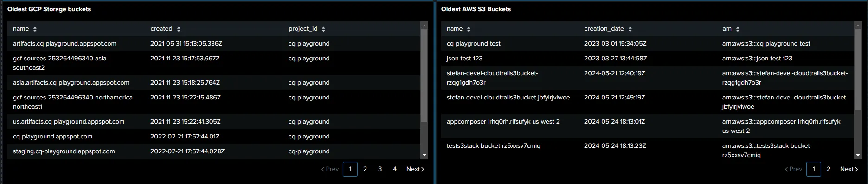Image resolution: width=868 pixels, height=184 pixels.
Task: Click the GCP table vertical scrollbar thumb
Action: click(424, 75)
